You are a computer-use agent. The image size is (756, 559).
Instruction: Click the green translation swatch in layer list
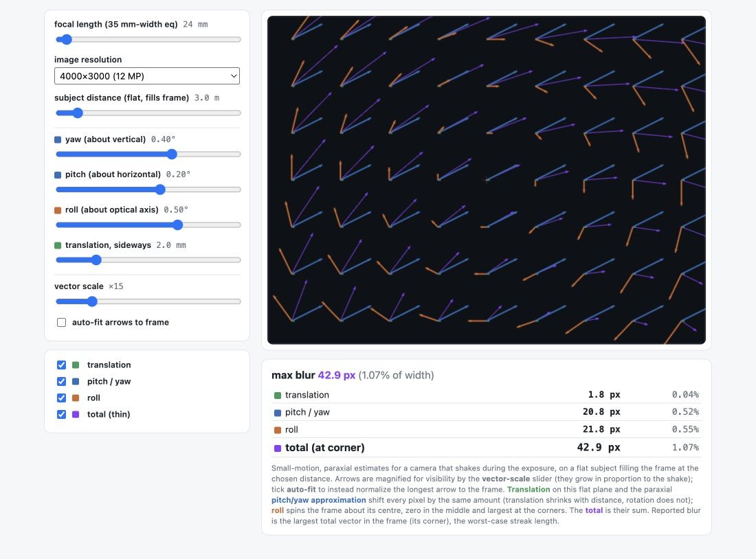click(x=76, y=365)
